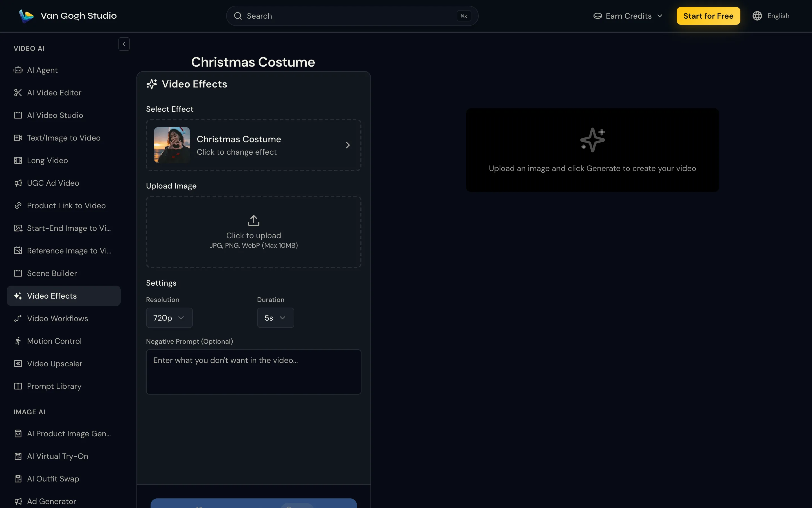Click the Long Video film icon
Image resolution: width=812 pixels, height=508 pixels.
(18, 160)
